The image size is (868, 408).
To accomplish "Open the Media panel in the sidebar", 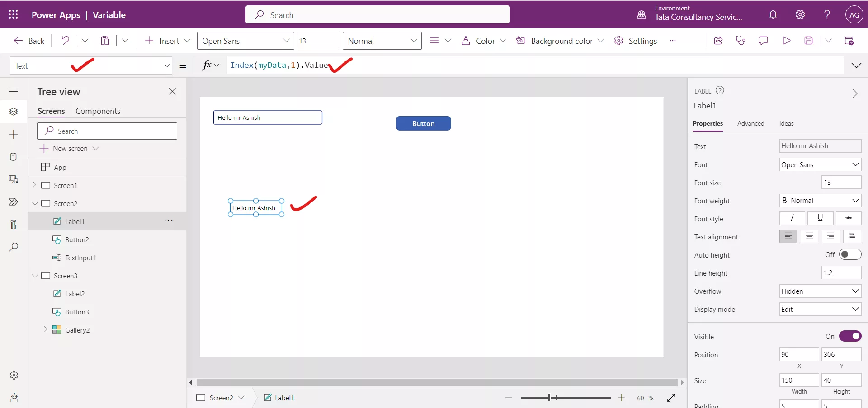I will pyautogui.click(x=14, y=179).
